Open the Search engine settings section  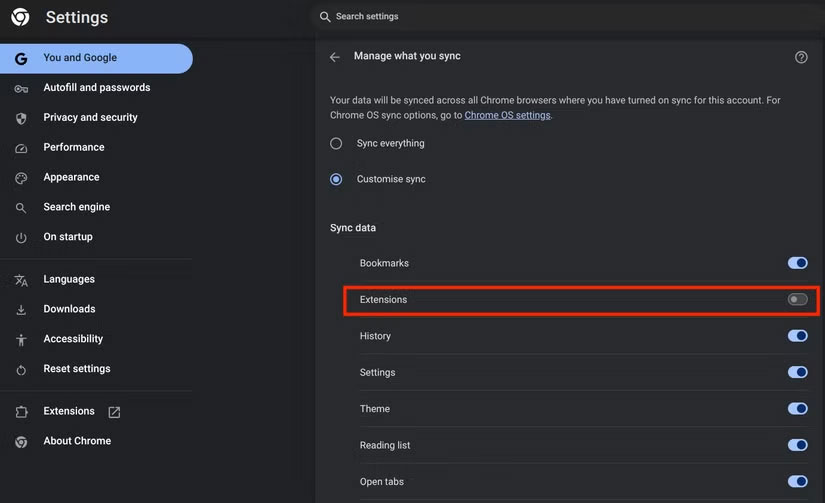point(76,207)
